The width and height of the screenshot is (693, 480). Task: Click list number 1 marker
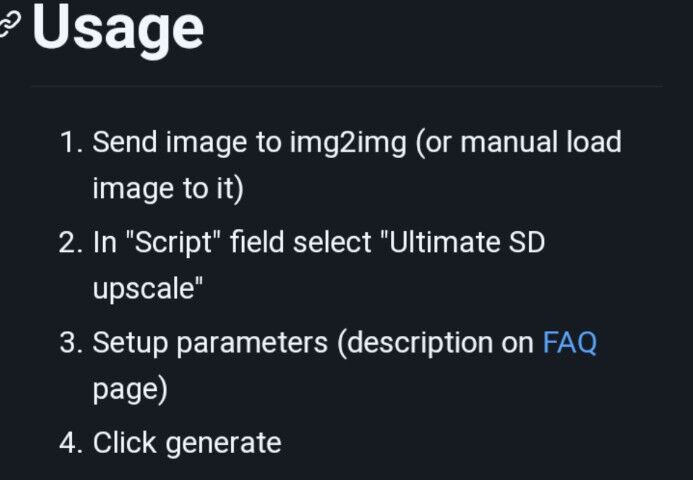(x=70, y=142)
